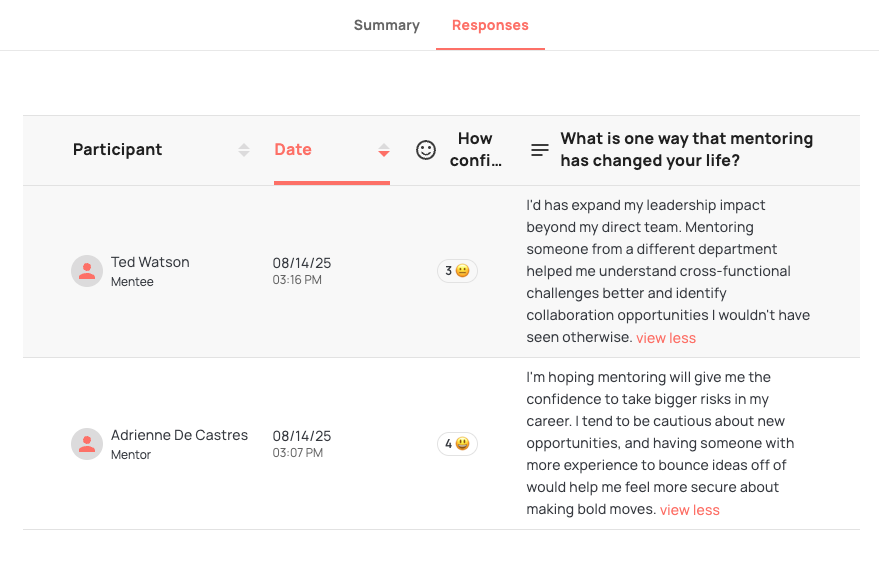The width and height of the screenshot is (879, 575).
Task: Collapse Ted Watson's response with view less
Action: pos(666,338)
